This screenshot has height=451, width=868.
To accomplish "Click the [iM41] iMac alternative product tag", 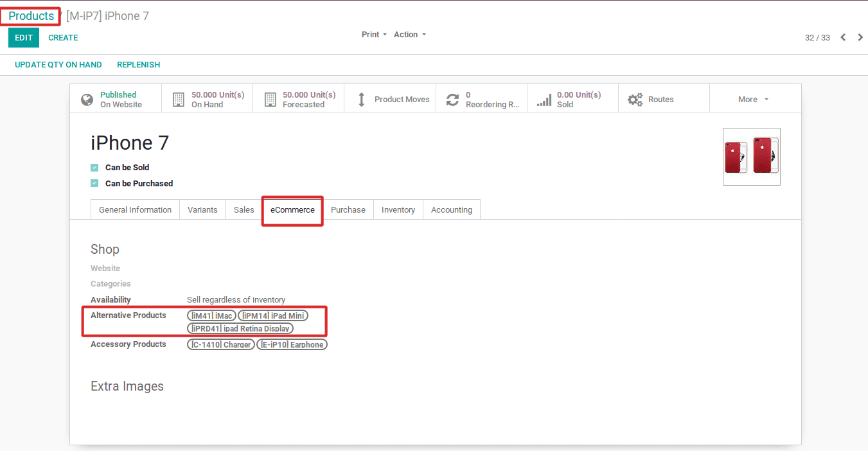I will (x=212, y=315).
